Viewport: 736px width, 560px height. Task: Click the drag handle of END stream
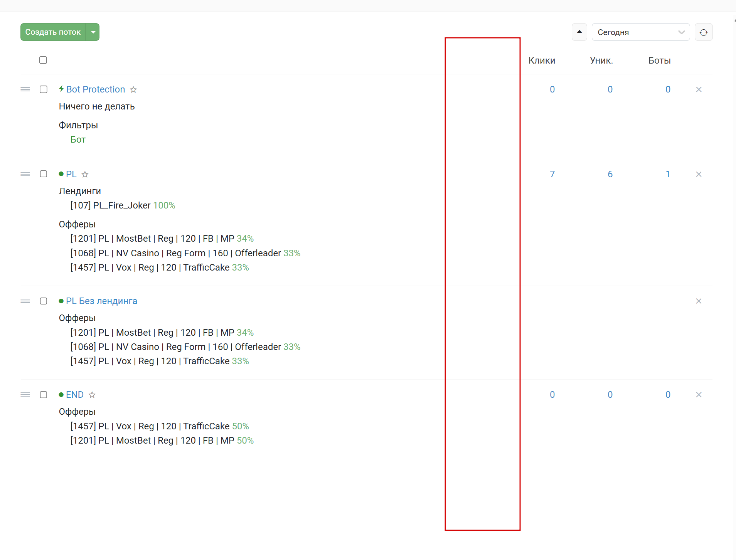pos(25,395)
